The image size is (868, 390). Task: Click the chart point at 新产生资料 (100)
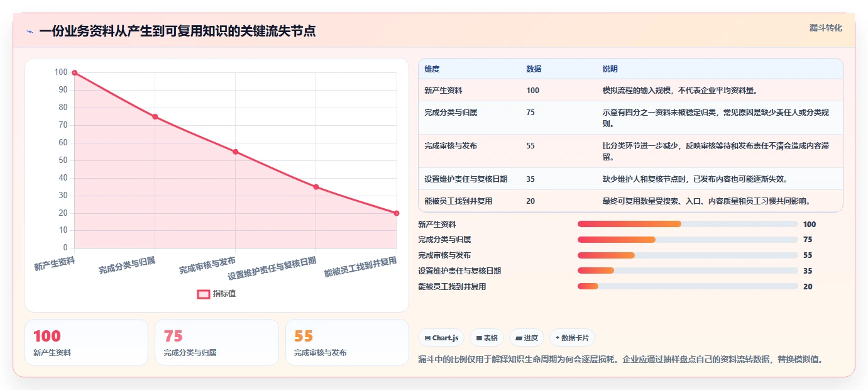tap(75, 73)
